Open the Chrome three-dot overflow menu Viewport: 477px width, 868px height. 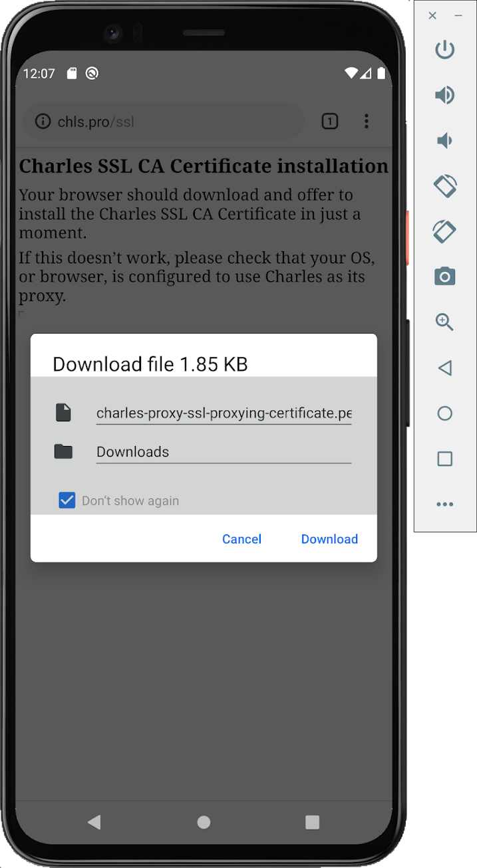pos(366,121)
